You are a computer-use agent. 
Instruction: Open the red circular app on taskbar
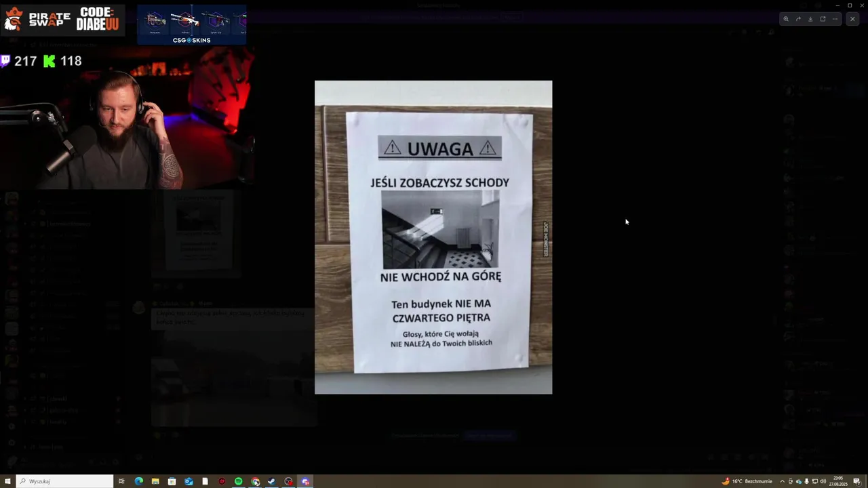click(222, 481)
